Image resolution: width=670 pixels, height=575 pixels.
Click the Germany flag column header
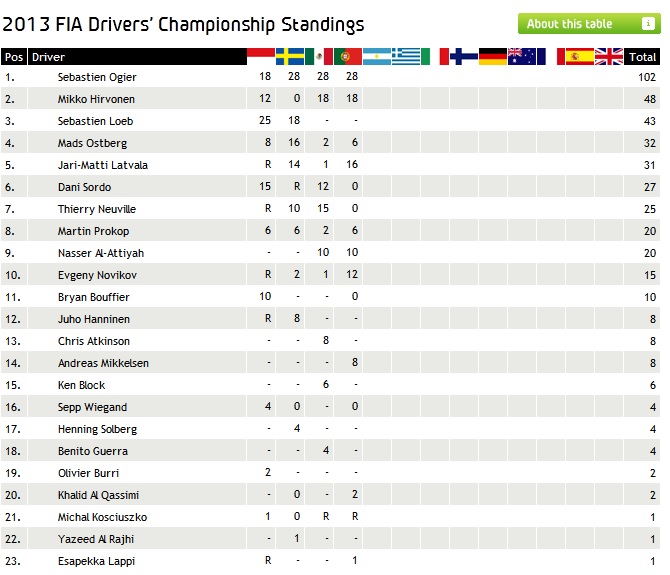point(493,57)
